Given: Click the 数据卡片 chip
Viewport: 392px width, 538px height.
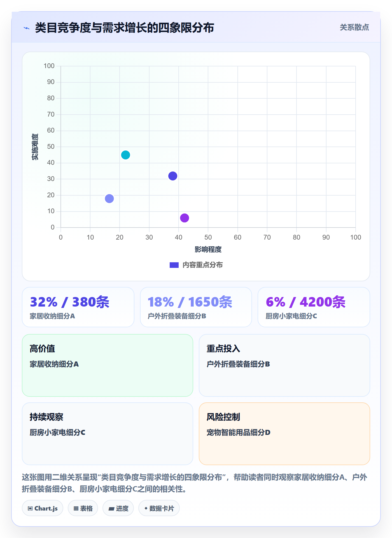Looking at the screenshot, I should pyautogui.click(x=159, y=508).
